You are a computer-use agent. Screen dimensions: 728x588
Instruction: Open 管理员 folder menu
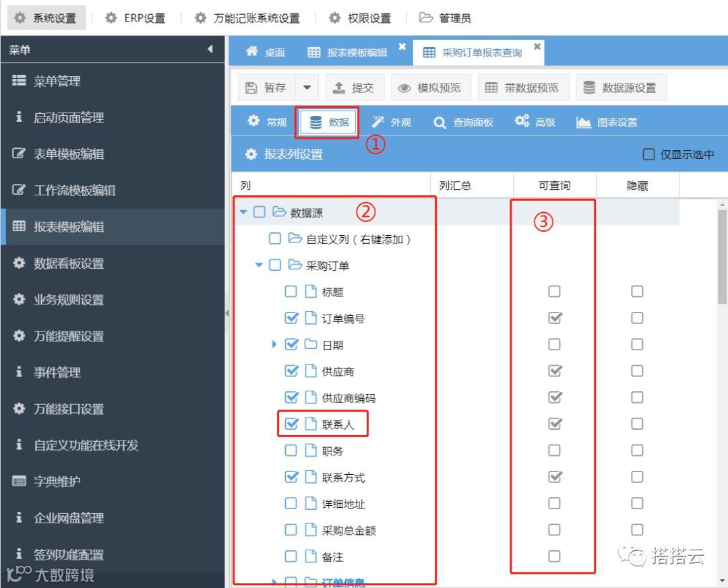click(x=446, y=18)
